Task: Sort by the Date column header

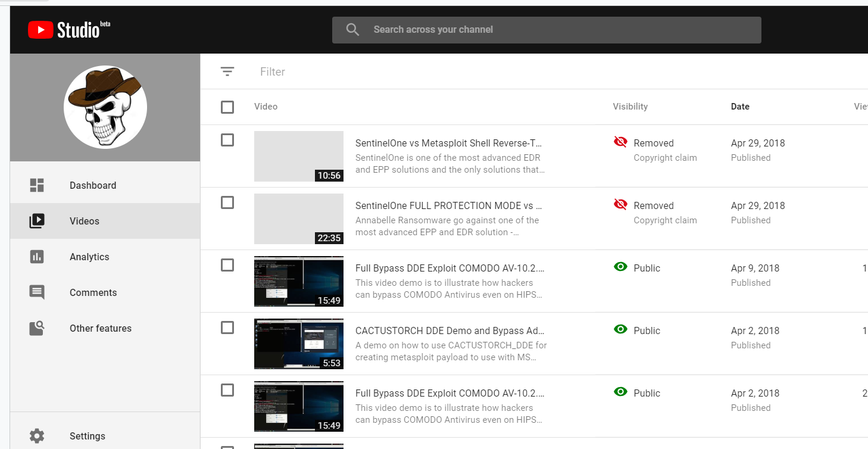Action: point(740,107)
